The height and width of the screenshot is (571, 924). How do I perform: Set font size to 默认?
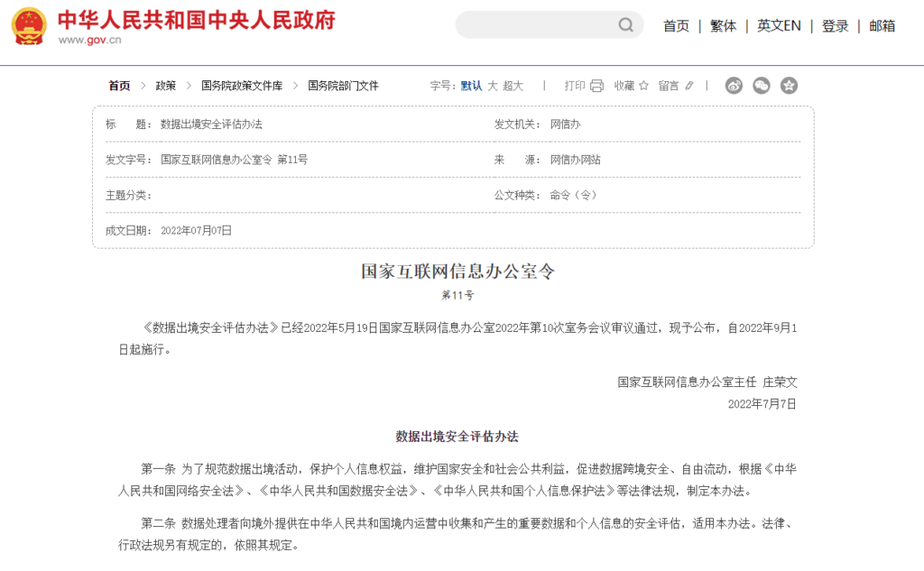(x=471, y=86)
